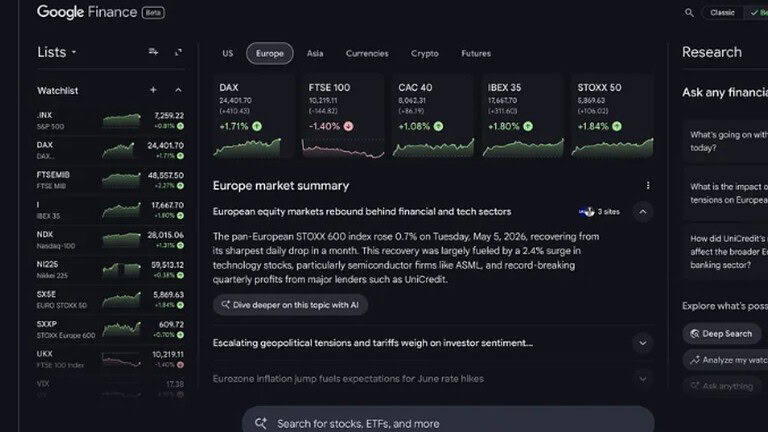Click the UKX row red down indicator

pos(180,365)
